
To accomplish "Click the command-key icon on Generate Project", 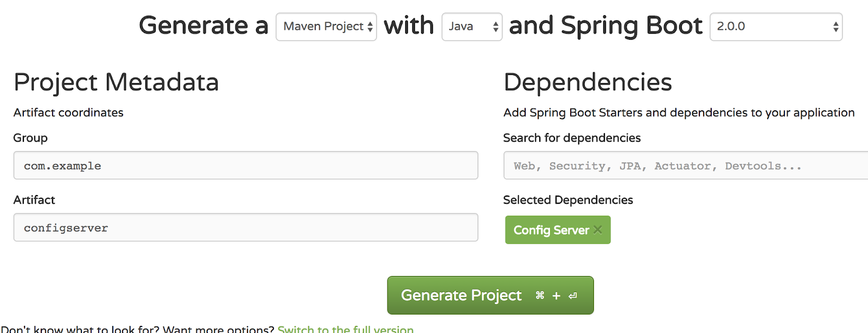I will 540,296.
